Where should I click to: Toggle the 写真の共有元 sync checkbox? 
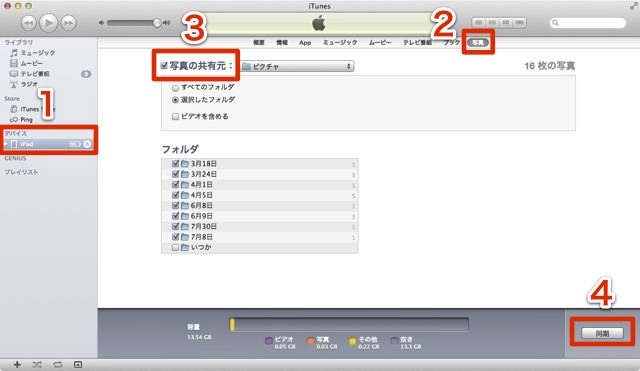(164, 66)
